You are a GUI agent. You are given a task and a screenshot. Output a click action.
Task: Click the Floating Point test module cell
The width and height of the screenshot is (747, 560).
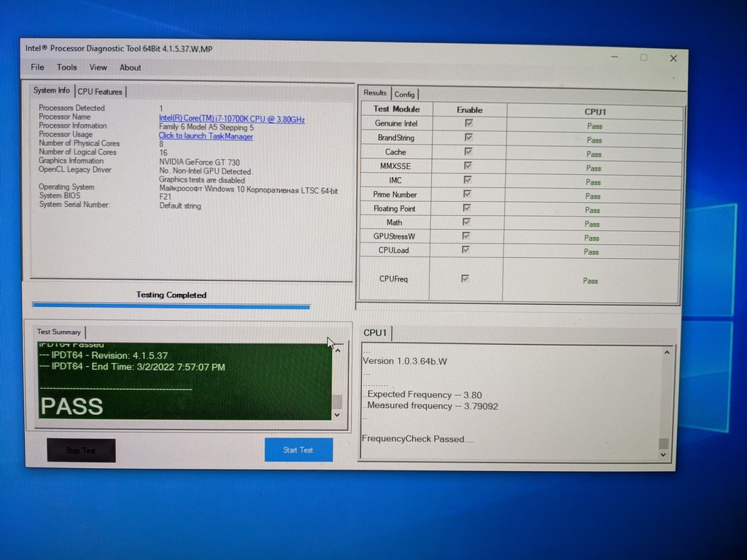tap(395, 209)
